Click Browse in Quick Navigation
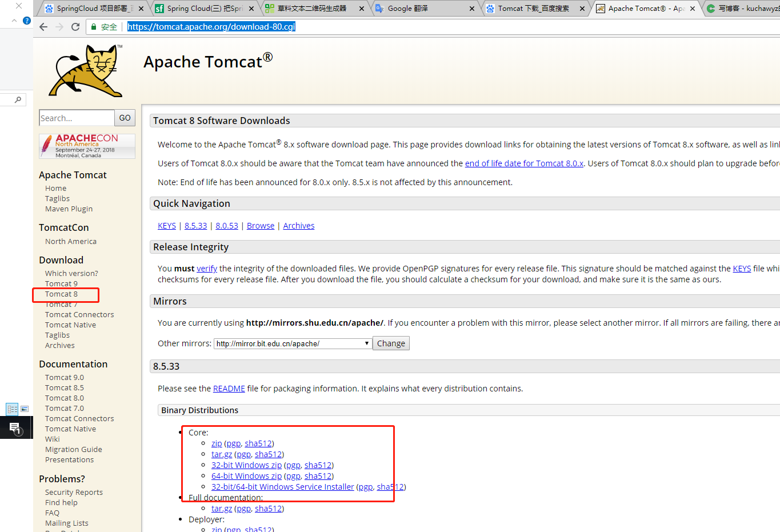The width and height of the screenshot is (780, 532). coord(261,226)
